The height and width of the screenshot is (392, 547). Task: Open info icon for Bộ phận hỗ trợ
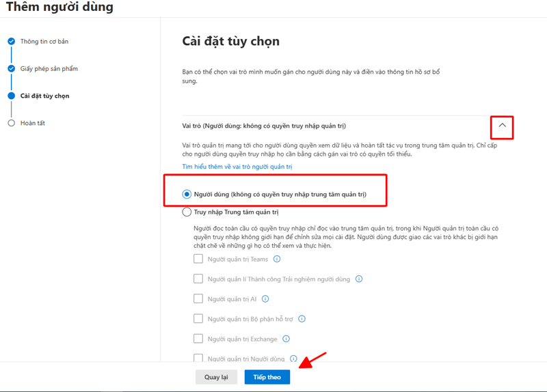[302, 319]
